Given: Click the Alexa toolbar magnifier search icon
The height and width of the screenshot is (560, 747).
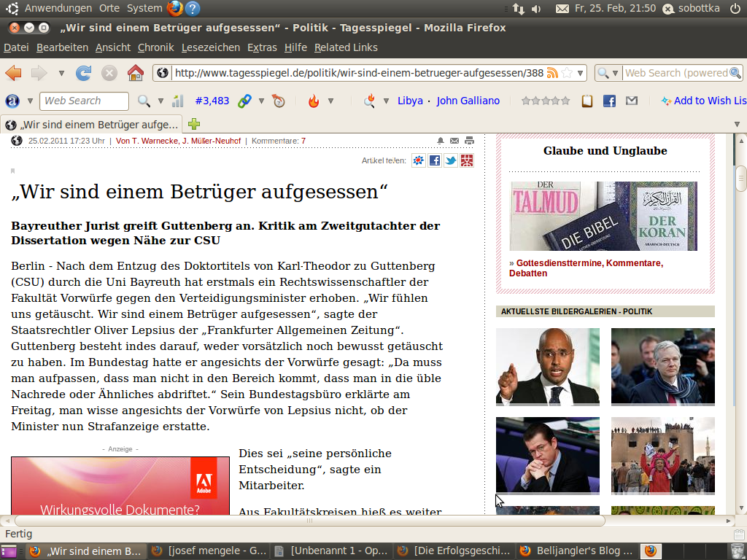Looking at the screenshot, I should coord(144,101).
